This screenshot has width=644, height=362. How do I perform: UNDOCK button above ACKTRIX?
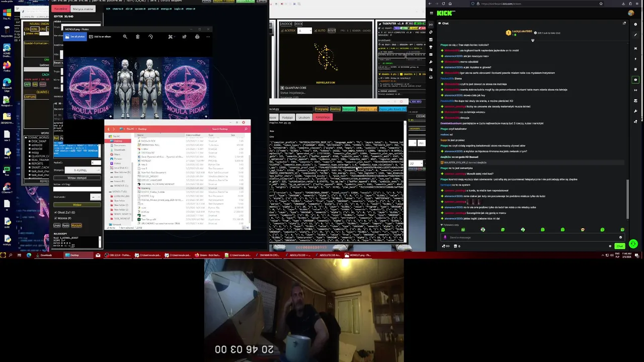(x=286, y=24)
